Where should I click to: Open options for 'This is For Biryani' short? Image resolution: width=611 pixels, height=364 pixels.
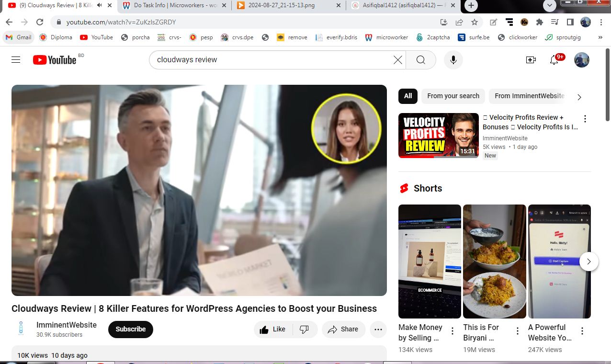517,331
